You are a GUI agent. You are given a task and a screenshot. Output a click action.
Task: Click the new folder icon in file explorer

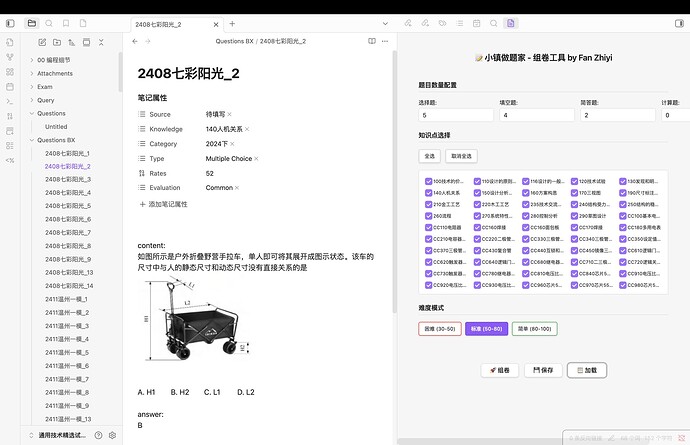click(57, 42)
